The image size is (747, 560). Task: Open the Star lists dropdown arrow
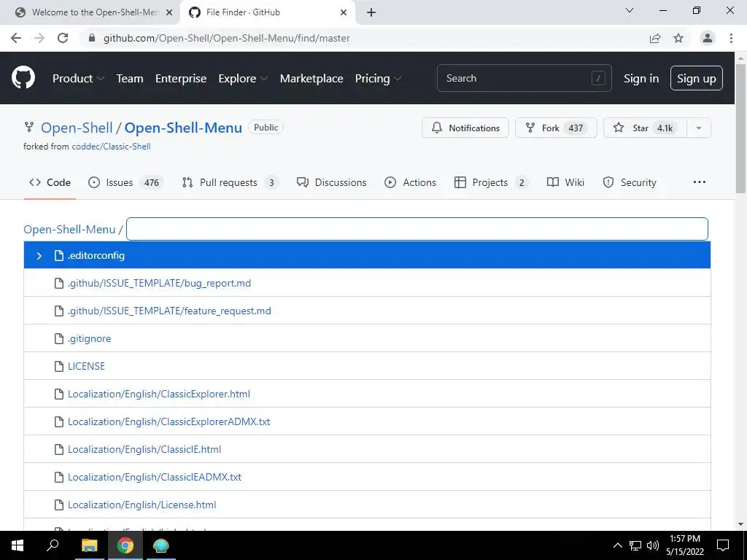coord(698,128)
